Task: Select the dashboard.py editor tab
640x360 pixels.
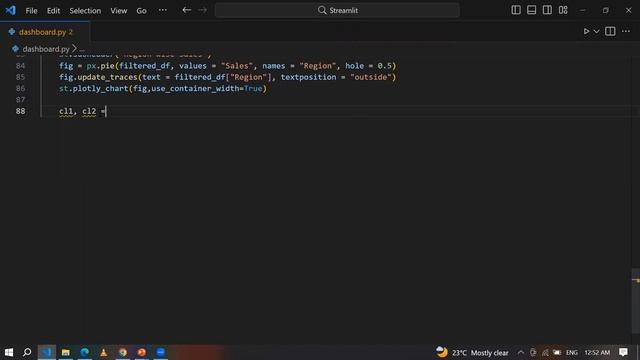Action: pos(45,32)
